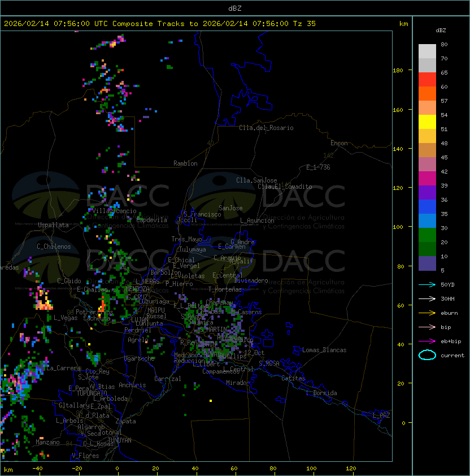Click the '140' tick on the vertical axis
Viewport: 470px width, 476px height.
tap(398, 149)
